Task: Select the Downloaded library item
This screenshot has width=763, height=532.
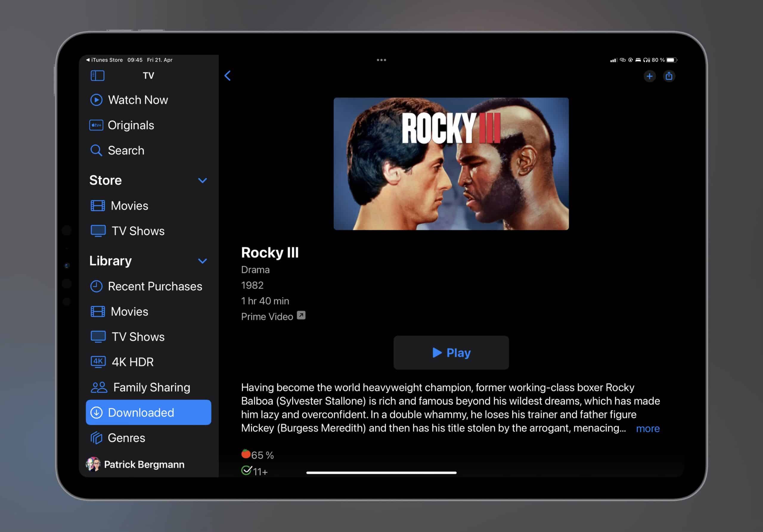Action: click(148, 413)
